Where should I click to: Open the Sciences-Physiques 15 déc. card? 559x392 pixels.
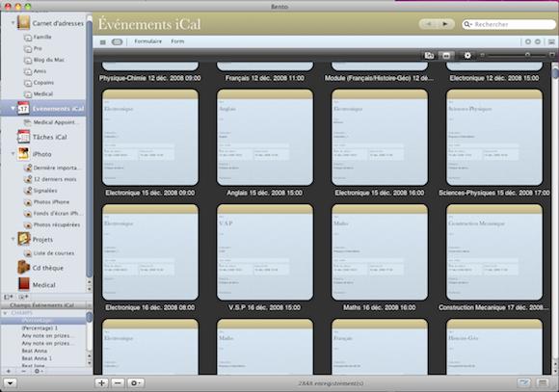(494, 137)
